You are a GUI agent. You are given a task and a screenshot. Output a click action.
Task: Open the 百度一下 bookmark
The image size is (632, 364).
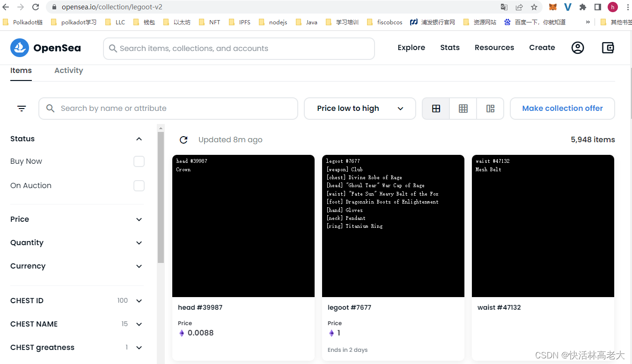tap(535, 22)
